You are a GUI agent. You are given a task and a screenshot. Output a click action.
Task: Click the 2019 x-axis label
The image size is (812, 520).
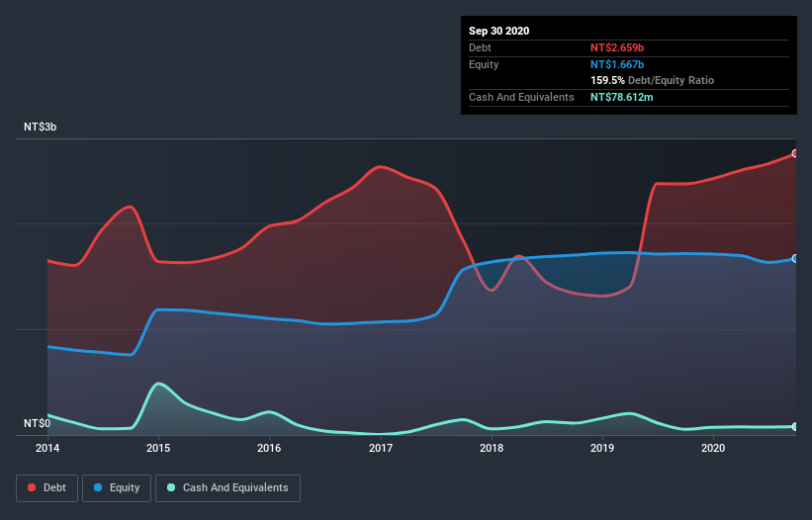[601, 448]
